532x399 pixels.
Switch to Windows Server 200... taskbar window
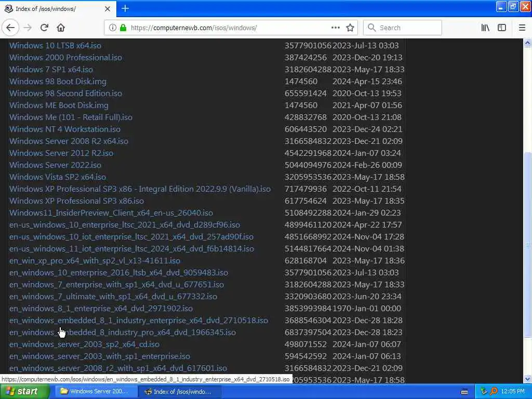click(x=96, y=392)
